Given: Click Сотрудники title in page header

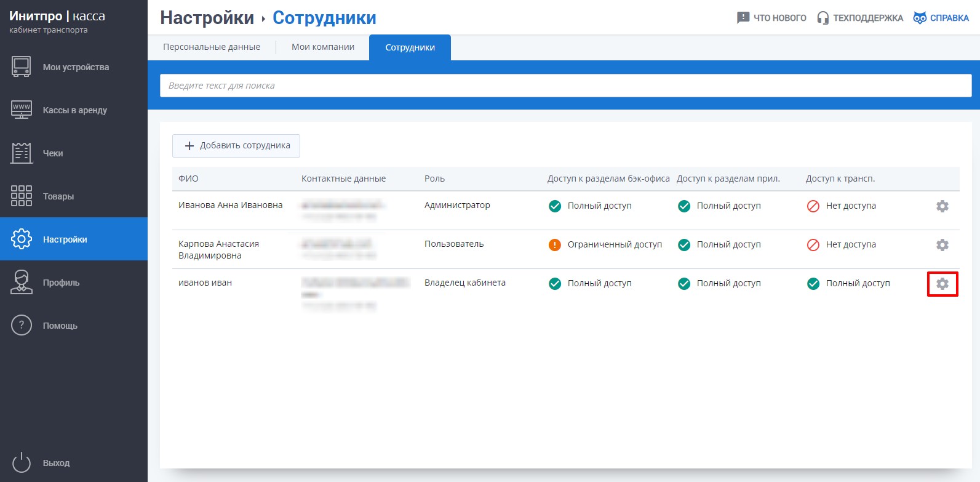Looking at the screenshot, I should 324,18.
